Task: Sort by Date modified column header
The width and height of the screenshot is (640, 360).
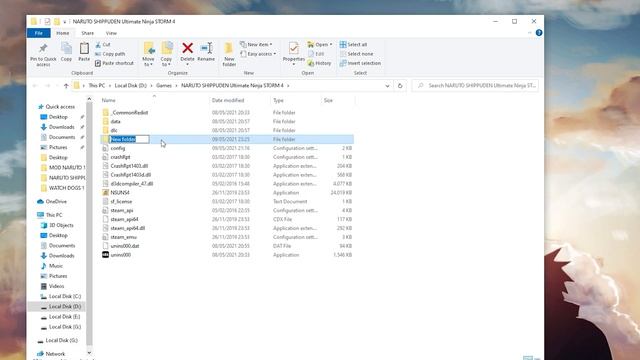Action: 228,100
